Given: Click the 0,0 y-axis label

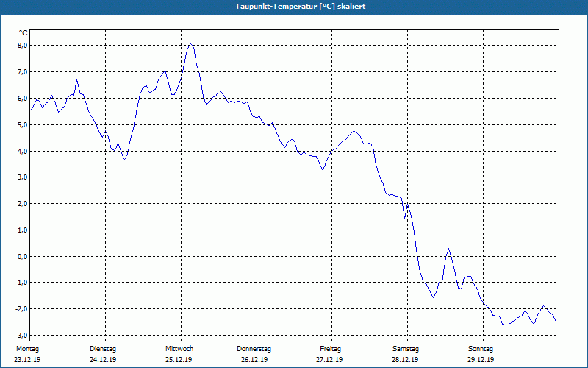Looking at the screenshot, I should [x=23, y=256].
